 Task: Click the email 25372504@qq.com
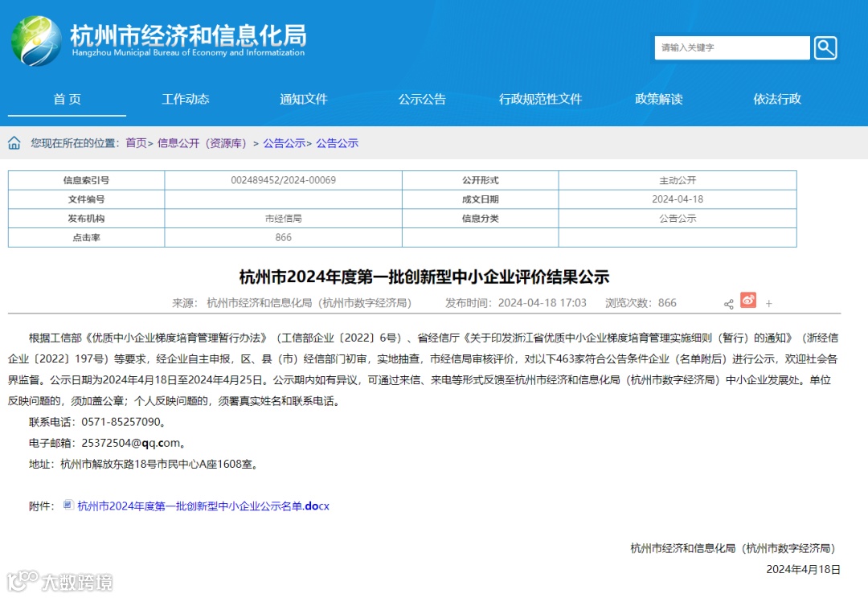[x=131, y=443]
